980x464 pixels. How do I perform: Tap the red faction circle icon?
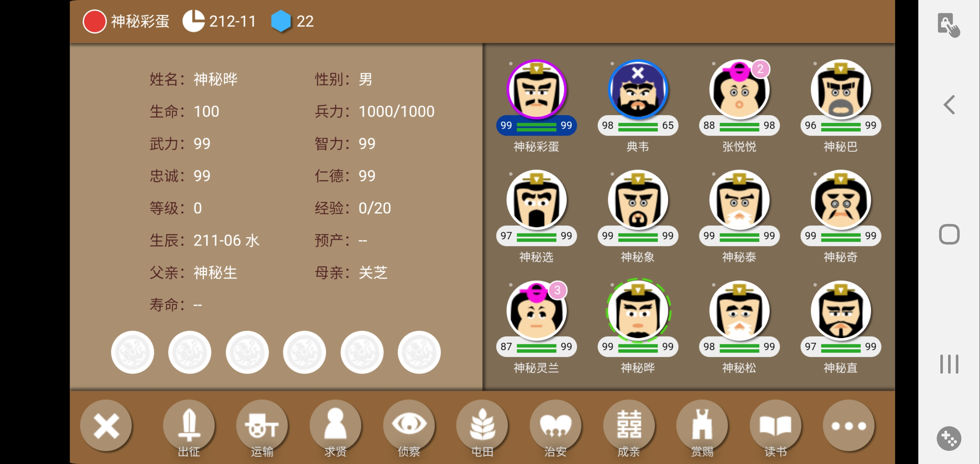(94, 21)
